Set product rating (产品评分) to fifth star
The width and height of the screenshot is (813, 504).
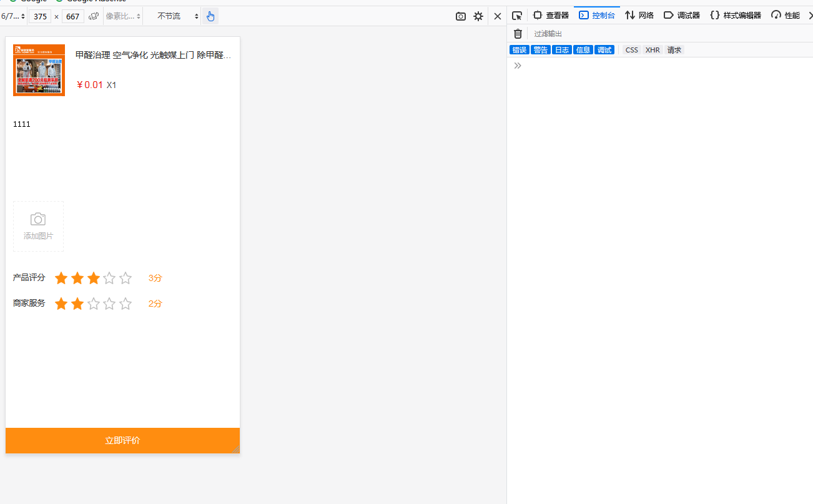click(x=126, y=278)
